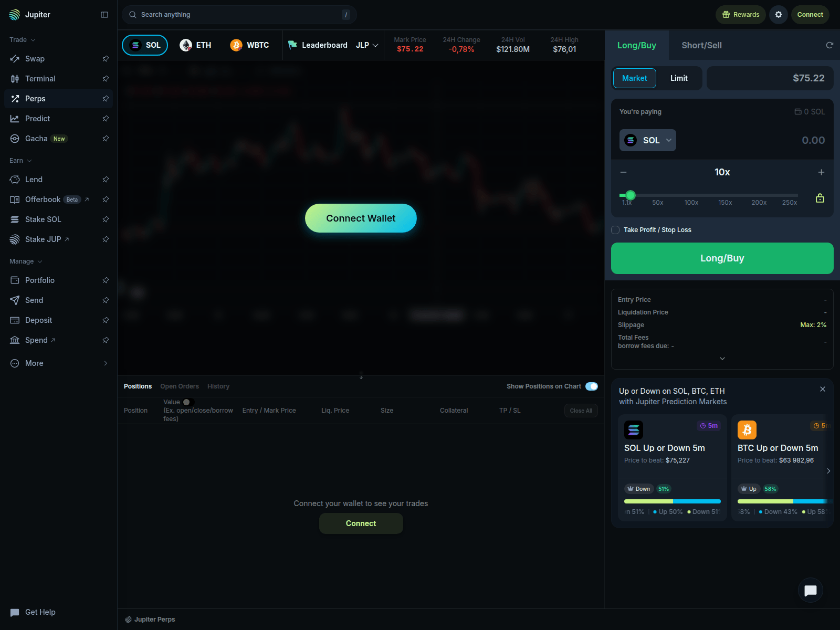Pin the Spend menu item
Screen dimensions: 840x630
(x=106, y=340)
